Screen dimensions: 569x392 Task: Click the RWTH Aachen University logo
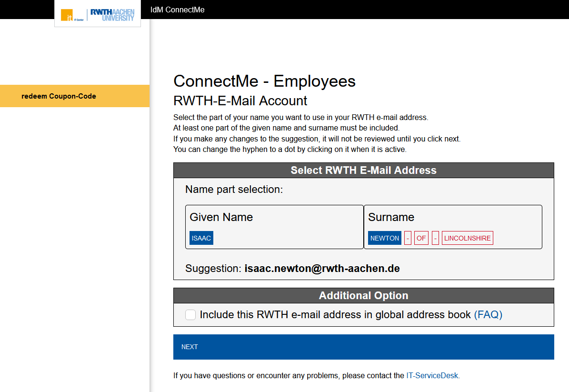112,15
